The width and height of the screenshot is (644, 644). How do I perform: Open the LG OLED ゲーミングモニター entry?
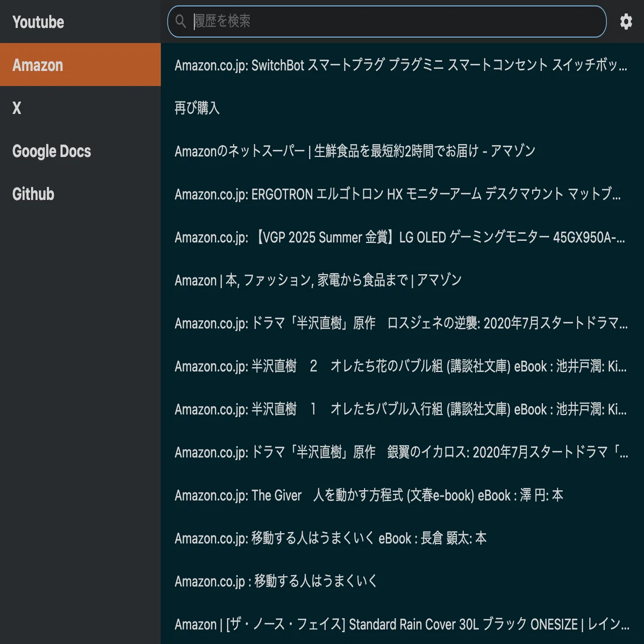click(x=402, y=237)
